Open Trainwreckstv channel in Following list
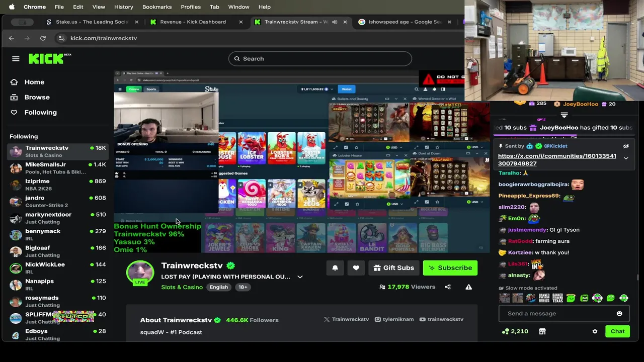The width and height of the screenshot is (644, 362). 58,151
